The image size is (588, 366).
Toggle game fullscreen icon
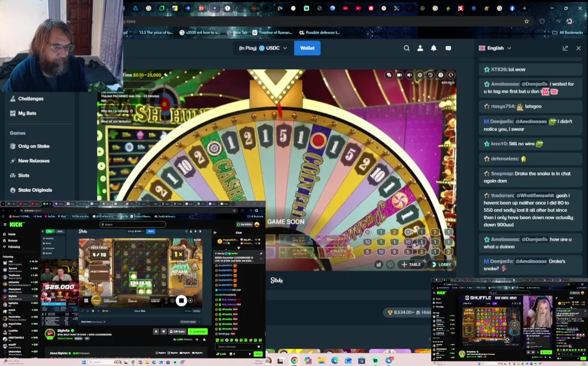point(451,75)
